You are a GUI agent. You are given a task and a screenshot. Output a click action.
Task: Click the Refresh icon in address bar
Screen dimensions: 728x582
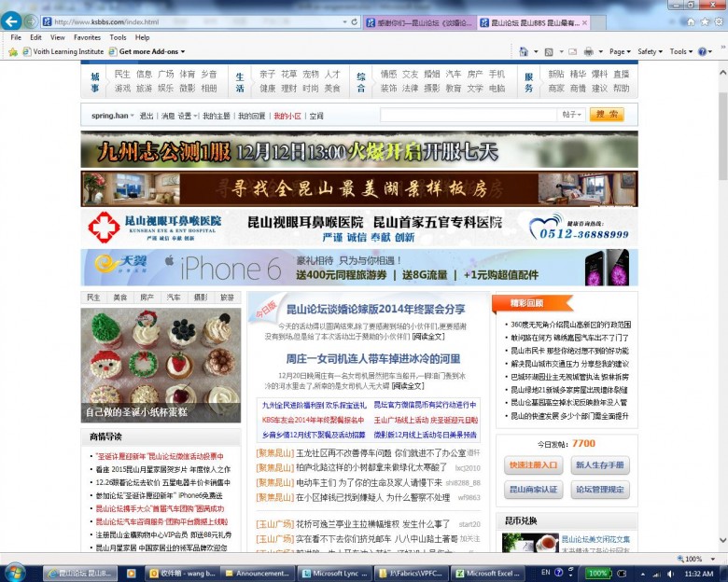pyautogui.click(x=355, y=21)
